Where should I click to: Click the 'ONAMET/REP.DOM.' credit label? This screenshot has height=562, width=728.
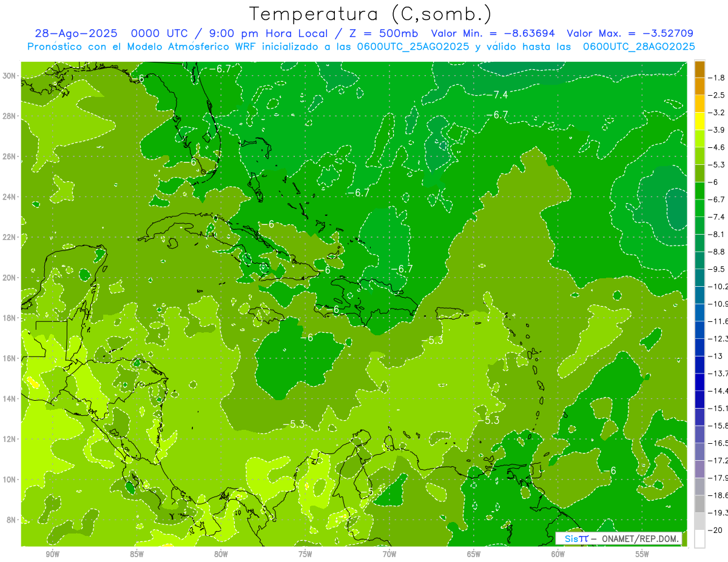pos(641,538)
